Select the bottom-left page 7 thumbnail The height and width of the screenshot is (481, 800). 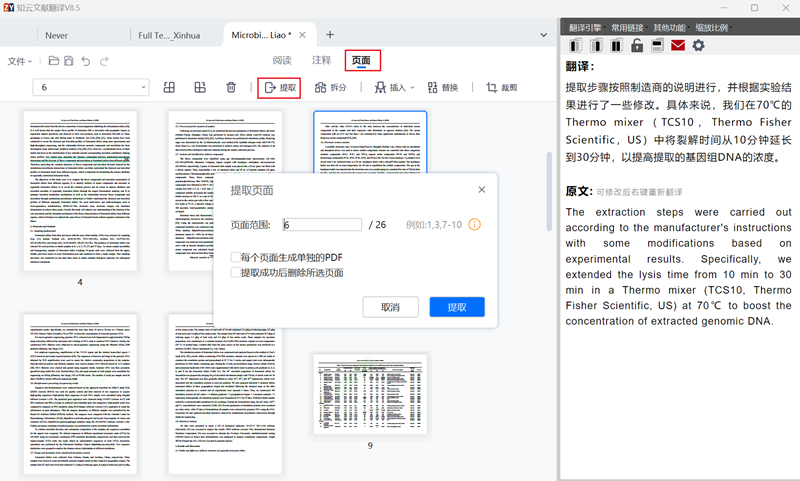tap(80, 394)
